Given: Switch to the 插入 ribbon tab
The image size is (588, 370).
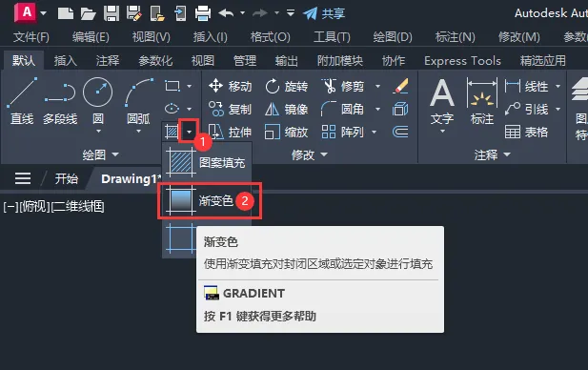Looking at the screenshot, I should click(65, 60).
